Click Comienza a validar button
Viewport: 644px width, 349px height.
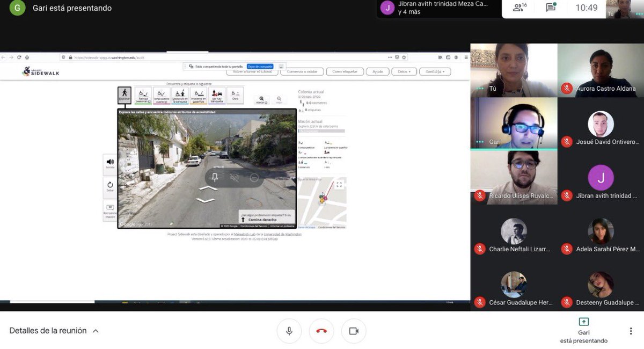point(302,71)
